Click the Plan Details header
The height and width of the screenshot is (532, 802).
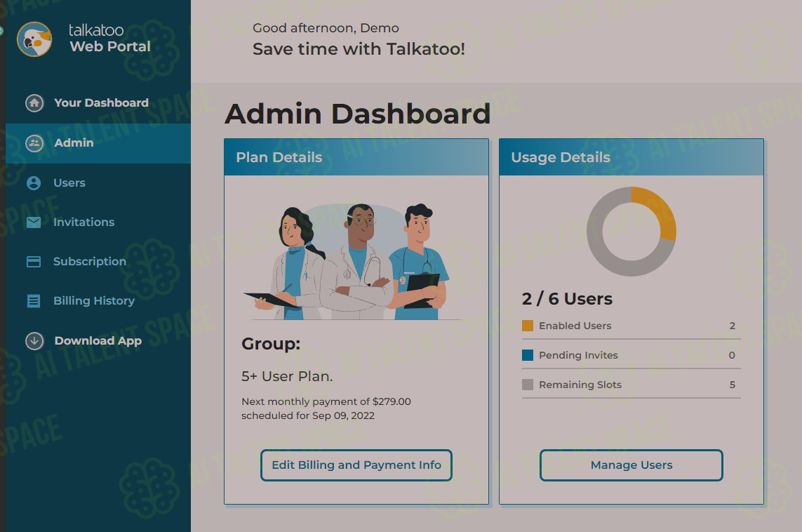pyautogui.click(x=356, y=157)
